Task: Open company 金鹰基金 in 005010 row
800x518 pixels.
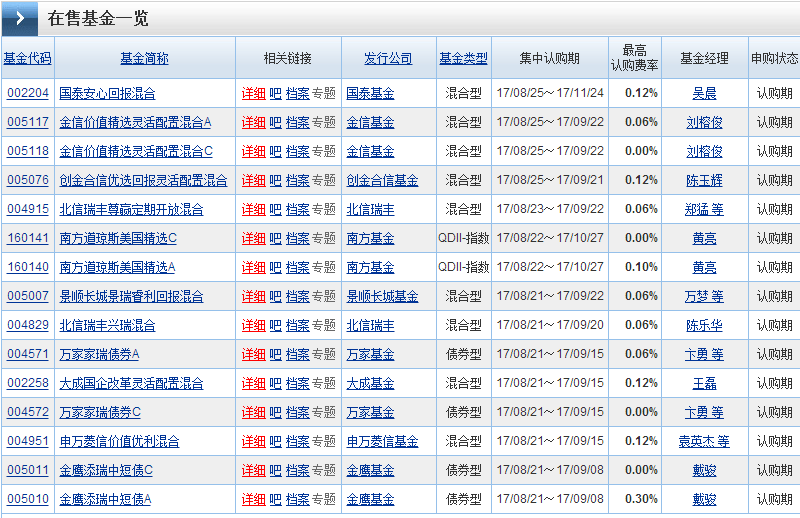Action: click(370, 499)
